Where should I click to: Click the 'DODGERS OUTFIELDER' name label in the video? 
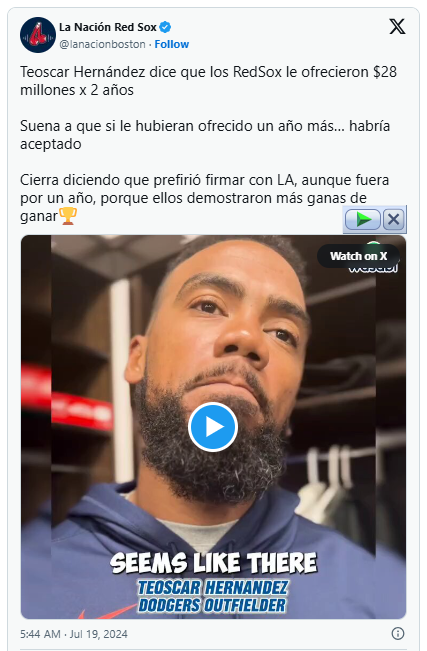pos(212,605)
